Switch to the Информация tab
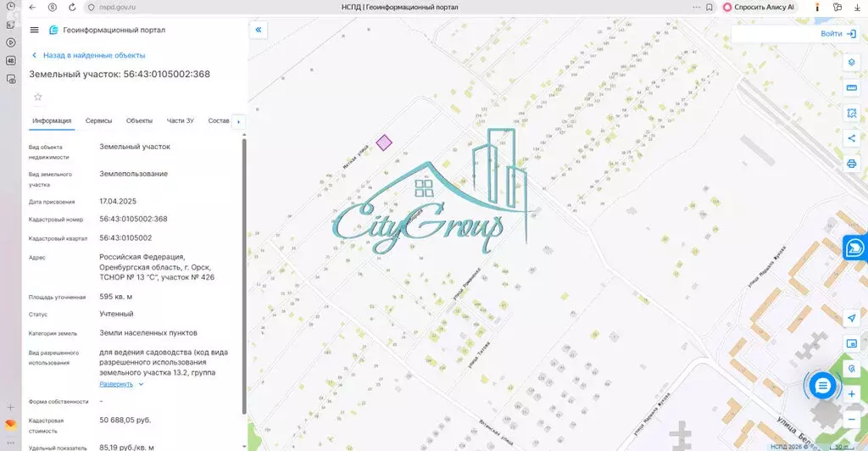 pos(52,120)
